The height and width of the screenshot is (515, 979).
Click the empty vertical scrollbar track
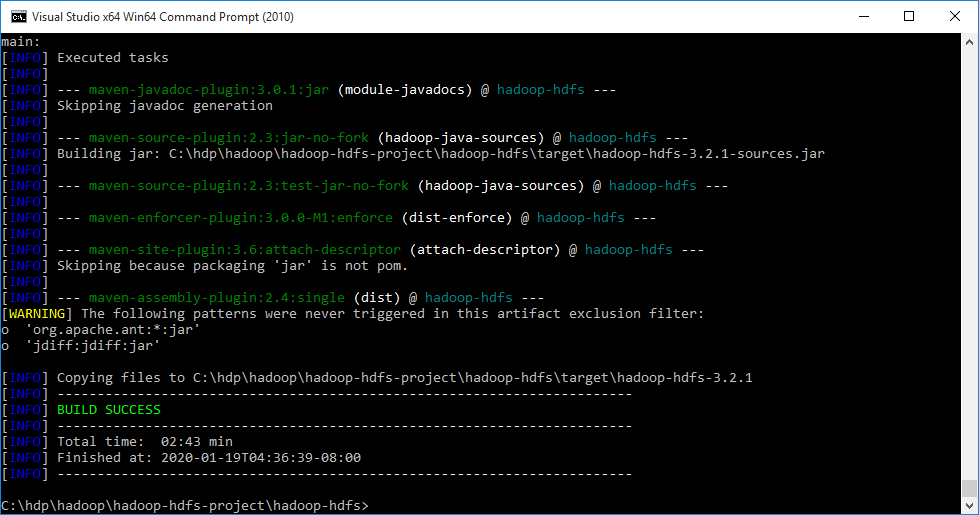969,262
